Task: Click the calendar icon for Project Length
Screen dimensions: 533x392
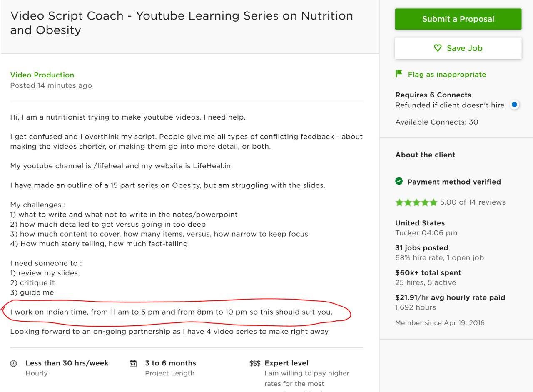Action: pos(133,363)
